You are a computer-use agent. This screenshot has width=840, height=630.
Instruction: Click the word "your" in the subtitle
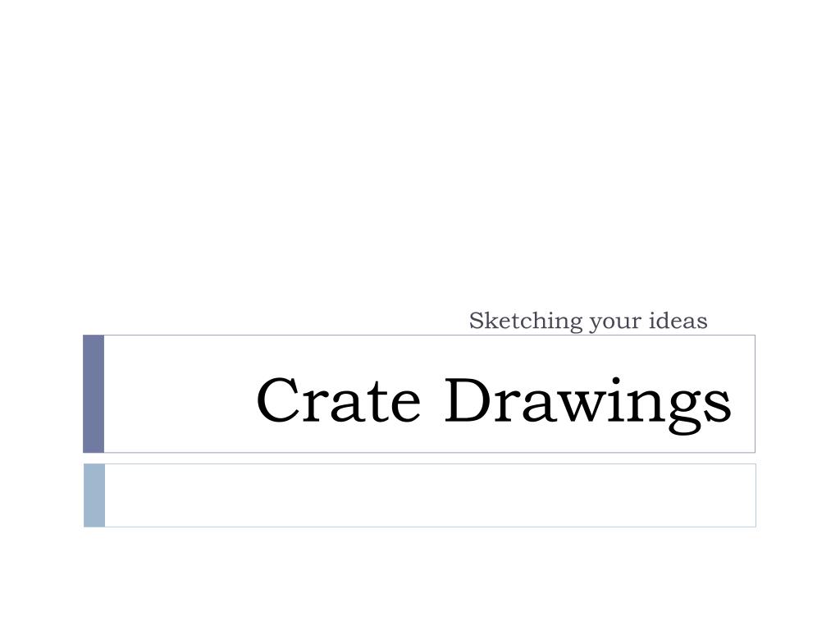pos(615,323)
